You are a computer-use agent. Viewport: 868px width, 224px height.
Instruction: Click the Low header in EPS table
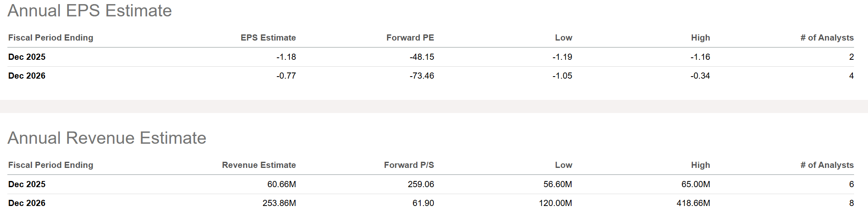click(x=563, y=38)
